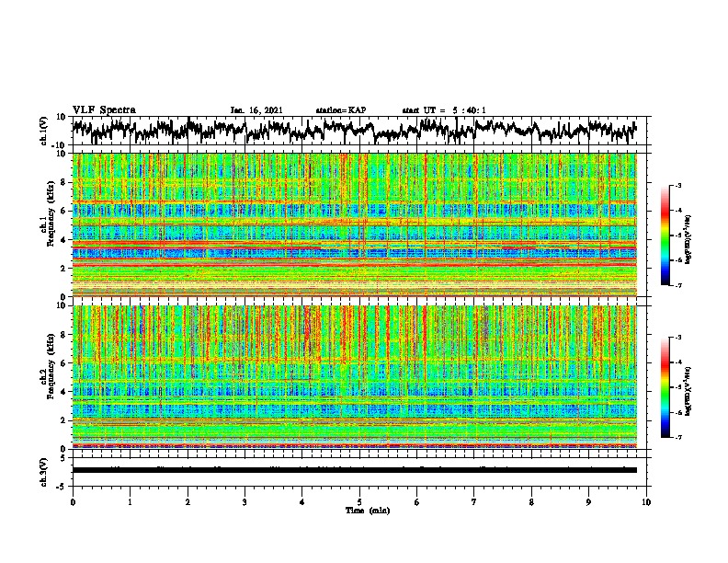Click time axis tick label "3"
Viewport: 728px width, 563px height.
[245, 502]
